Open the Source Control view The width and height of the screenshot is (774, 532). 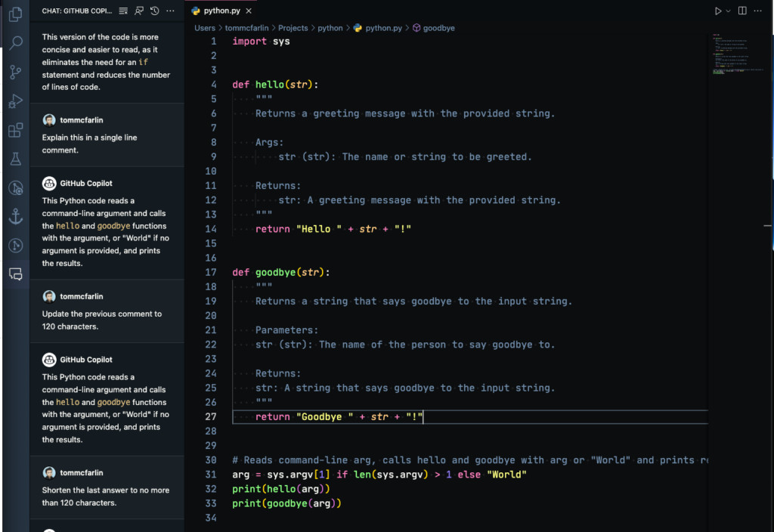(16, 72)
